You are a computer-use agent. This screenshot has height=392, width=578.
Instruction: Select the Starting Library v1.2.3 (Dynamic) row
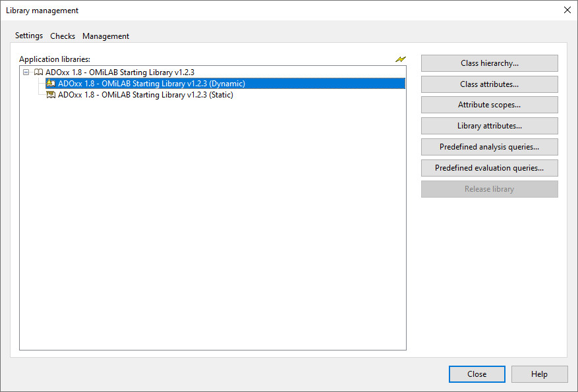coord(225,84)
